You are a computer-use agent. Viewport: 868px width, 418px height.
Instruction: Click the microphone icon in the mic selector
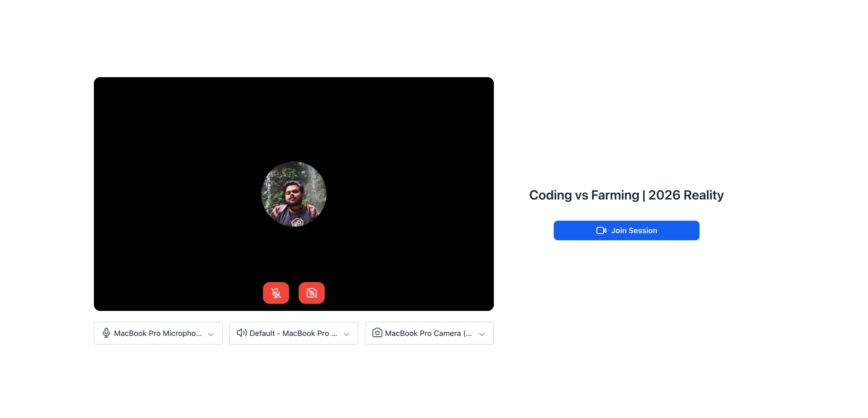[106, 333]
